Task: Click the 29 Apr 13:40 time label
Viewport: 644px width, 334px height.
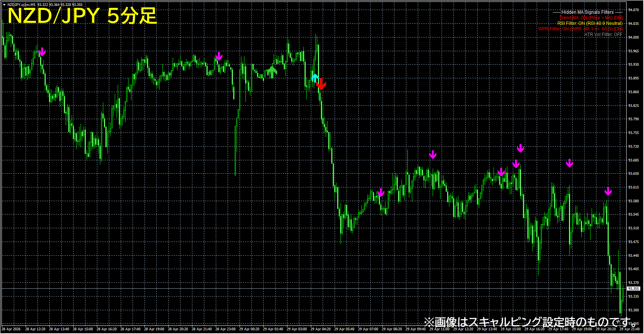Action: [x=487, y=329]
